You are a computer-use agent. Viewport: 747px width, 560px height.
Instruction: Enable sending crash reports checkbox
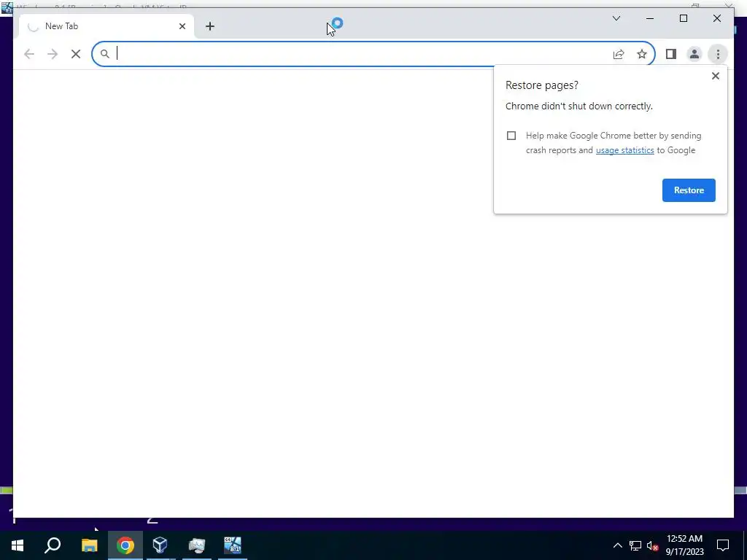(511, 136)
